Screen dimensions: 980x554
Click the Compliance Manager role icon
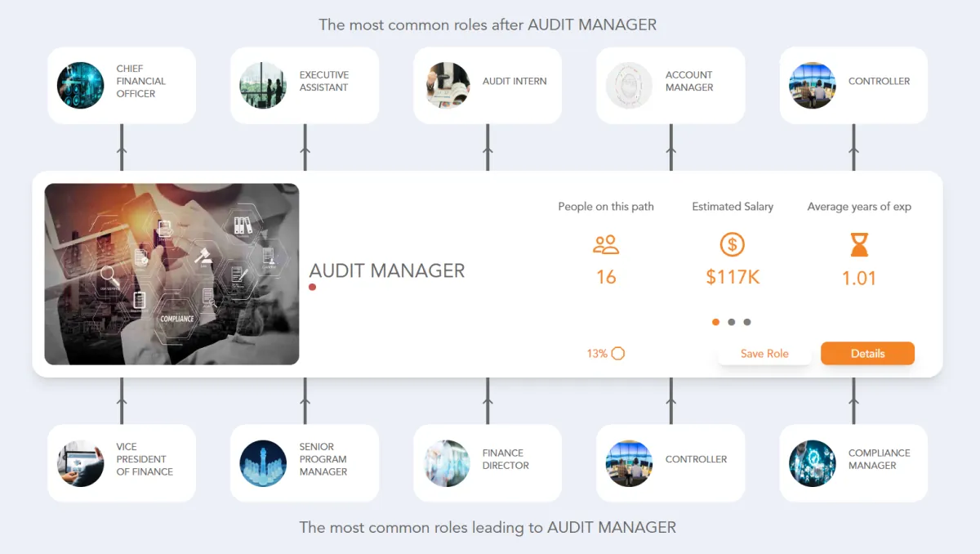[x=812, y=462]
